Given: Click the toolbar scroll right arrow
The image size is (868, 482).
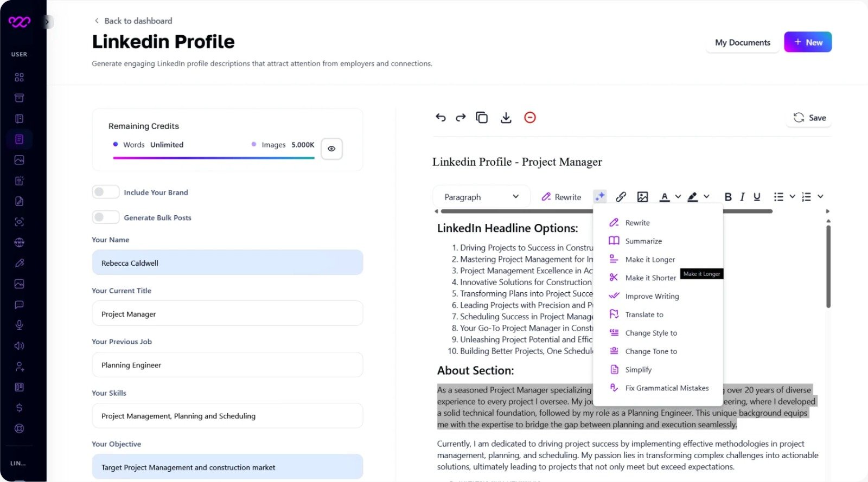Looking at the screenshot, I should coord(827,211).
